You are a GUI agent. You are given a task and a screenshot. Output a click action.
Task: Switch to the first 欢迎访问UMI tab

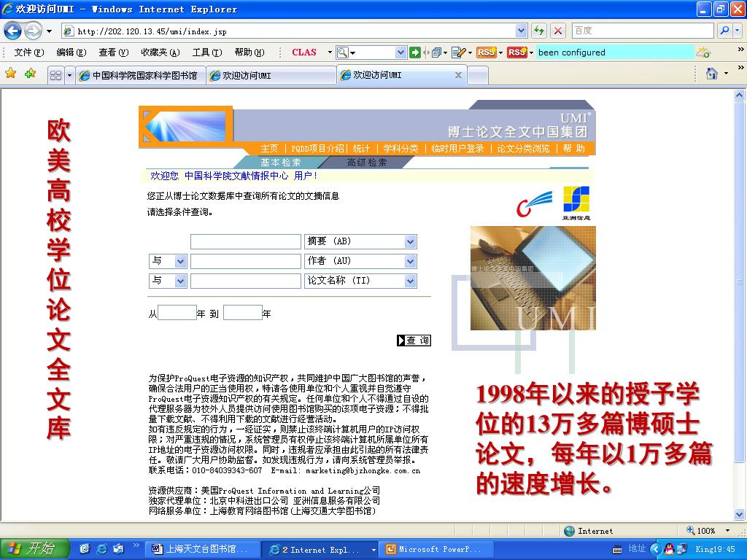271,75
